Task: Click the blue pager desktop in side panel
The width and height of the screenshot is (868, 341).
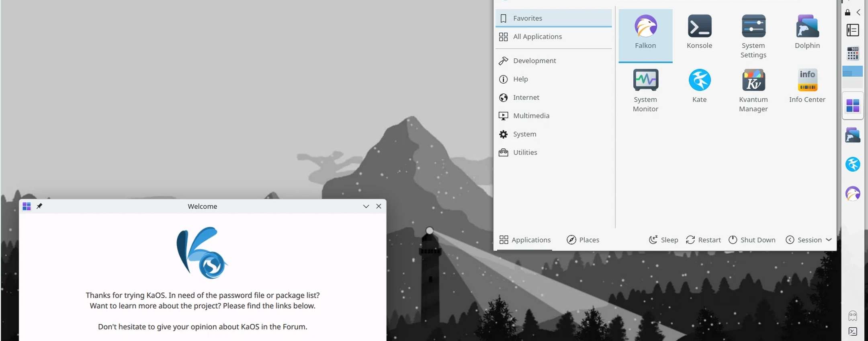Action: [853, 72]
